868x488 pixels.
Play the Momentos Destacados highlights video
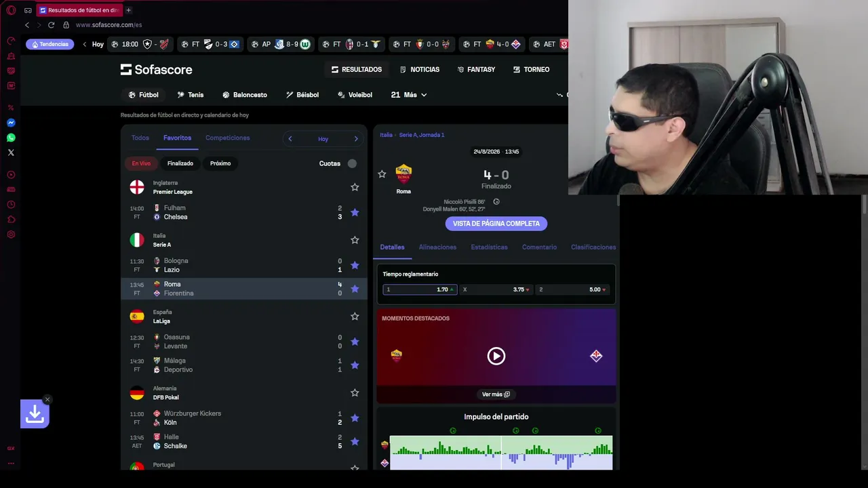pyautogui.click(x=496, y=356)
